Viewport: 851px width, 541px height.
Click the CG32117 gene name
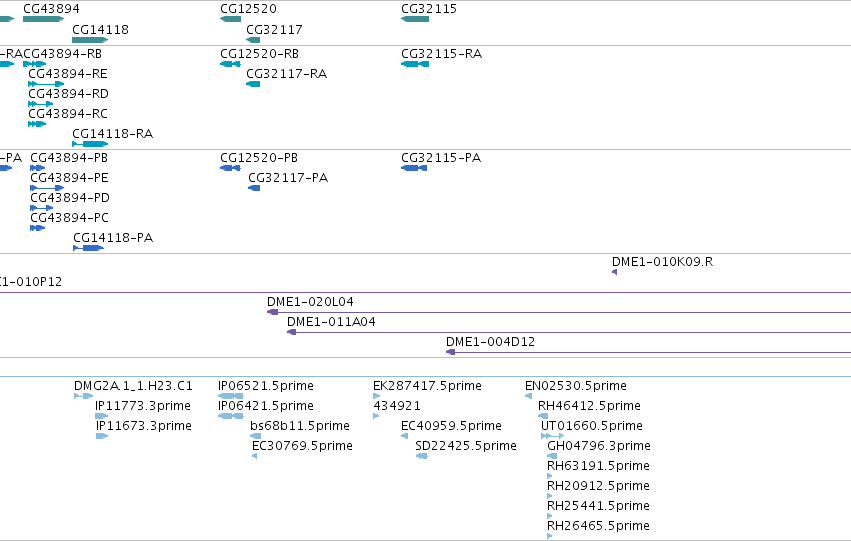pos(274,29)
